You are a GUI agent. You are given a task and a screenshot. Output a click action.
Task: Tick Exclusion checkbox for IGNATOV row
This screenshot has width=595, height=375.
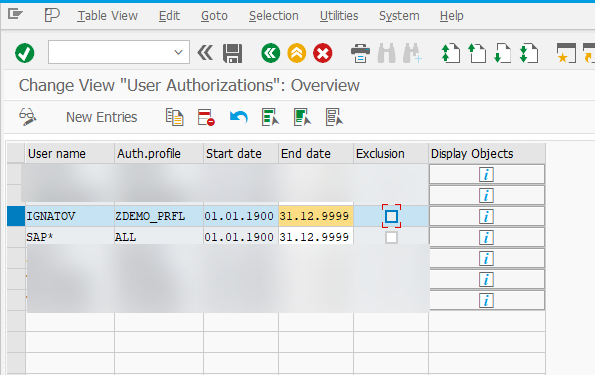(x=391, y=216)
